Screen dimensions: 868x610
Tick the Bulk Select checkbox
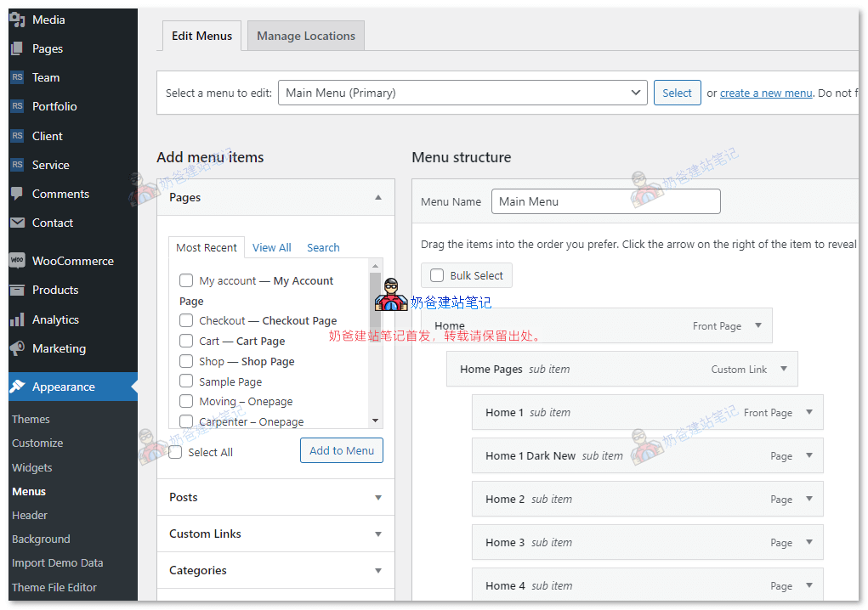click(x=437, y=275)
